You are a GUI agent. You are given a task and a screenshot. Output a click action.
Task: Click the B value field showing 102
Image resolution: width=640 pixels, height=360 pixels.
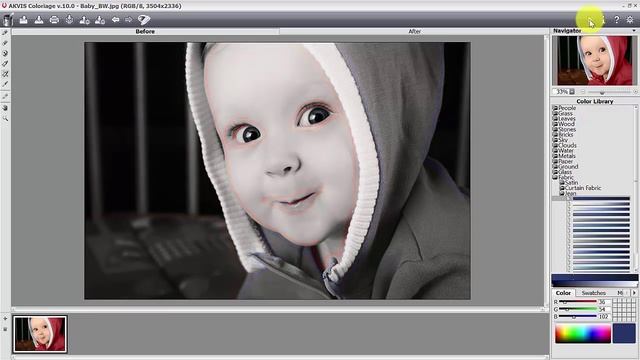[604, 316]
